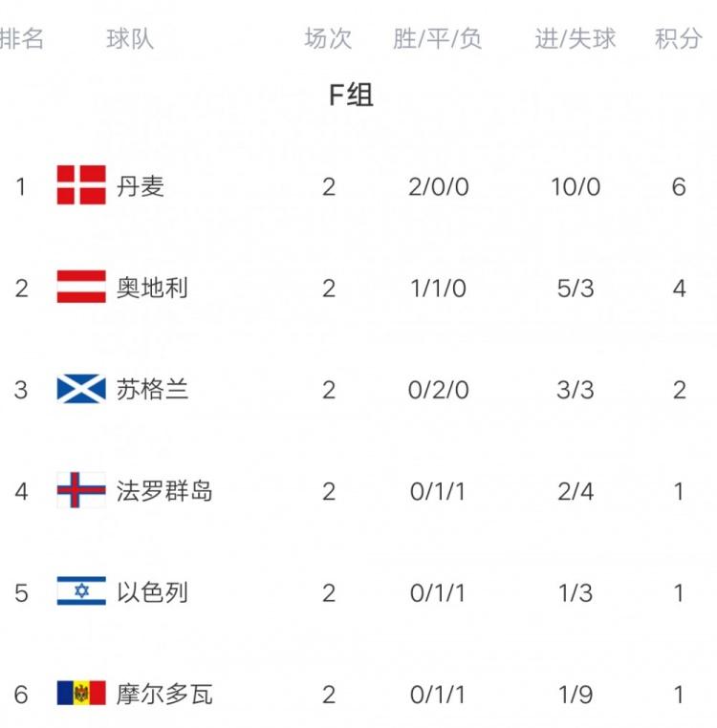The image size is (717, 728).
Task: Select the 苏格兰 team name
Action: (152, 389)
